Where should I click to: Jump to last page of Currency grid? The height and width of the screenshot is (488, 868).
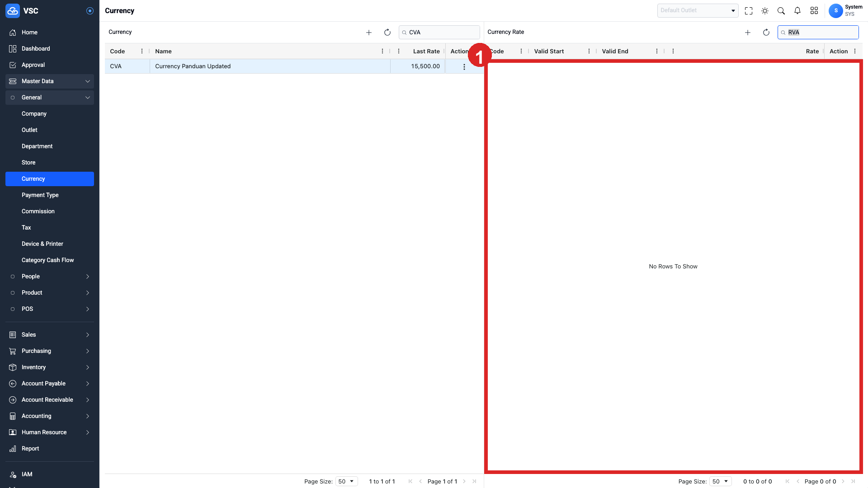point(474,482)
